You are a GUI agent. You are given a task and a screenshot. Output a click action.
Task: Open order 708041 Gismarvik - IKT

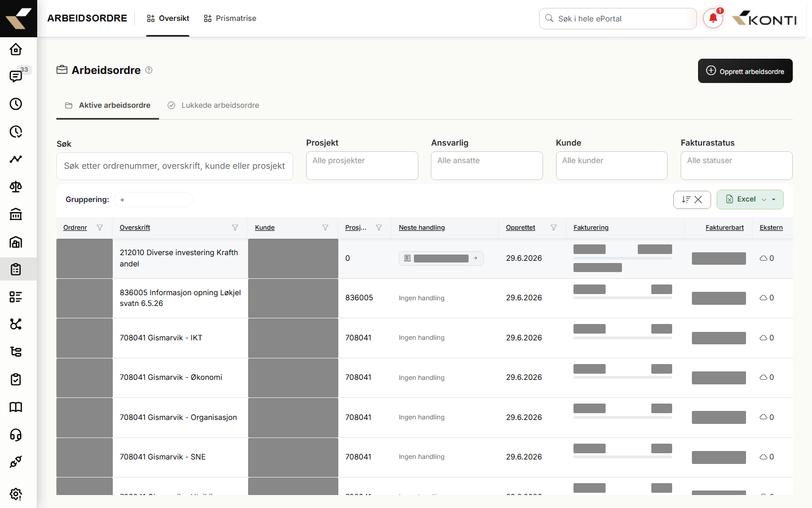[161, 338]
